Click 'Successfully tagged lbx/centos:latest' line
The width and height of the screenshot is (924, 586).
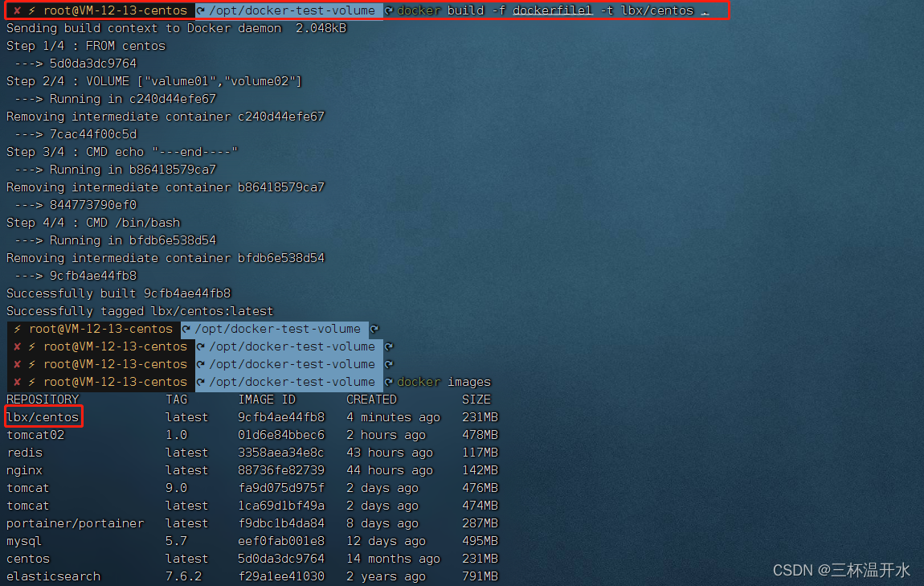click(140, 311)
